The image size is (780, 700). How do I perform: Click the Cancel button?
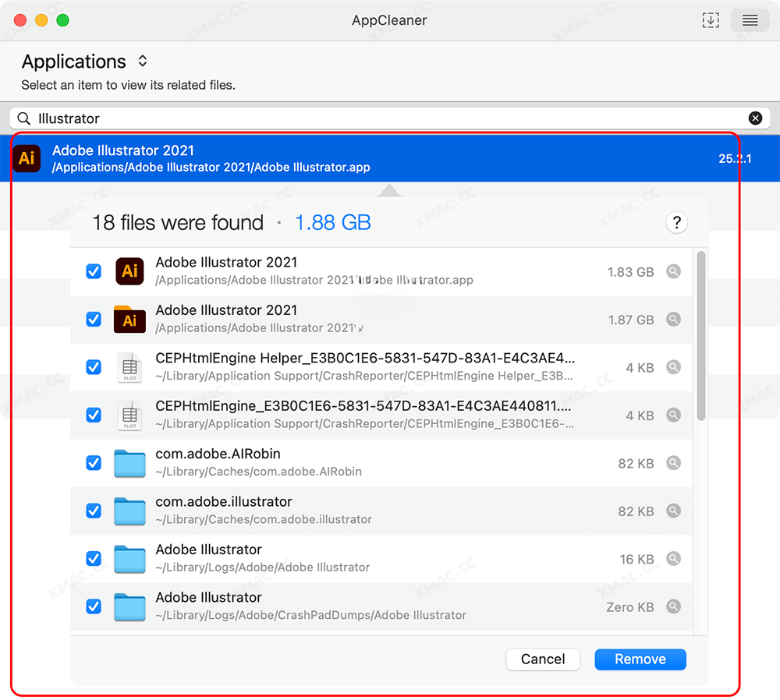(x=543, y=659)
